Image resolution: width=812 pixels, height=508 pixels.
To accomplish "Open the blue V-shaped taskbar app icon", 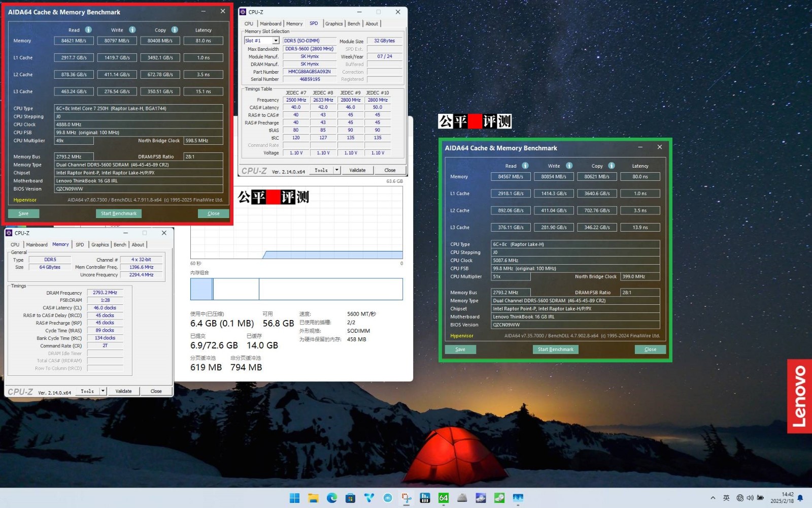I will 369,498.
